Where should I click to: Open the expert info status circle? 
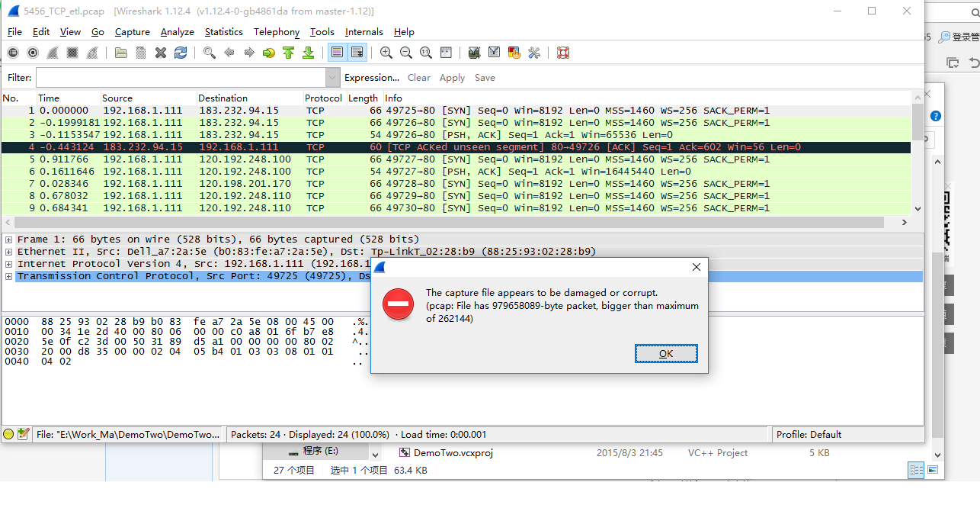[x=9, y=434]
